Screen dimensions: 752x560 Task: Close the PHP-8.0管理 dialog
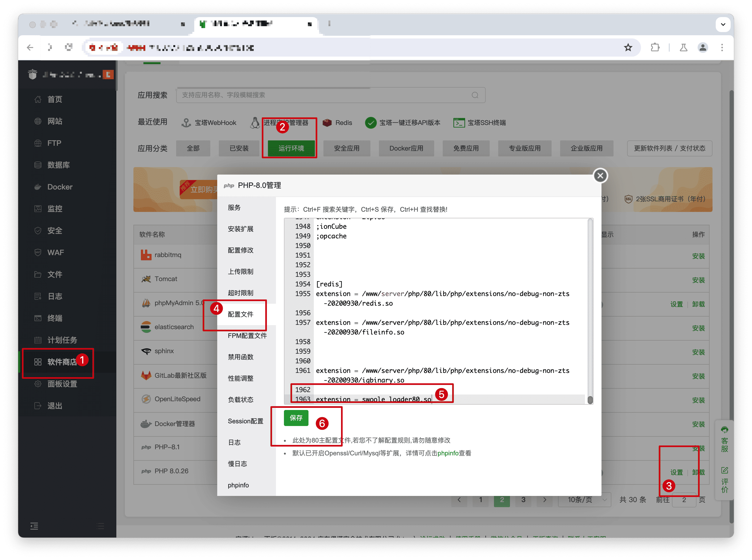(x=600, y=176)
